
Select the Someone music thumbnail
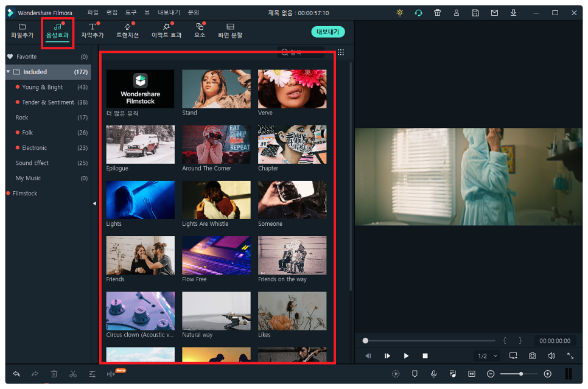(292, 200)
